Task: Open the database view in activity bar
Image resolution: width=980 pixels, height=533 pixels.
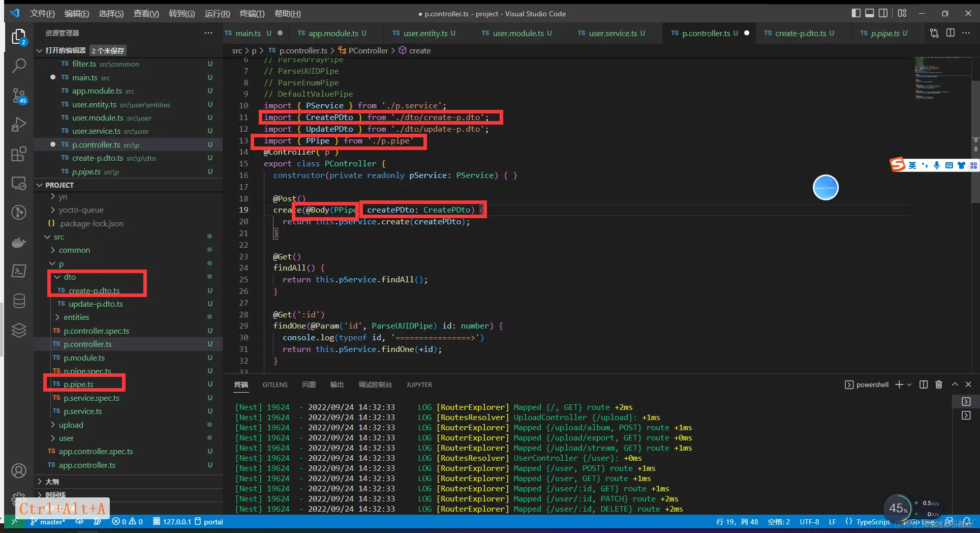Action: click(19, 301)
